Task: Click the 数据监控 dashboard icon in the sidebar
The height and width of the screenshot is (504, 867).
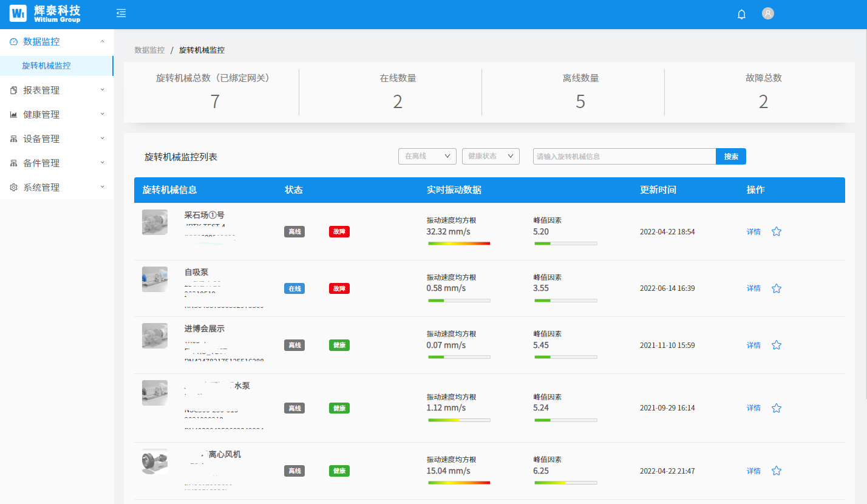Action: pos(14,42)
